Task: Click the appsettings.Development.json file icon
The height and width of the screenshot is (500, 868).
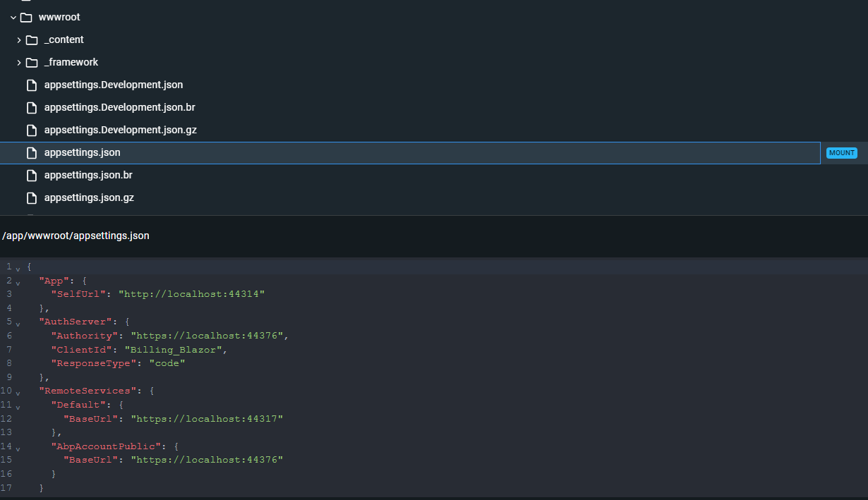Action: 32,85
